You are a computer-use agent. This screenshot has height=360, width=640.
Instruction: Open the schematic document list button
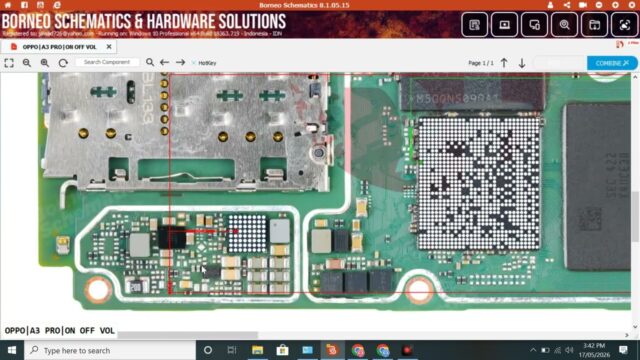click(475, 25)
